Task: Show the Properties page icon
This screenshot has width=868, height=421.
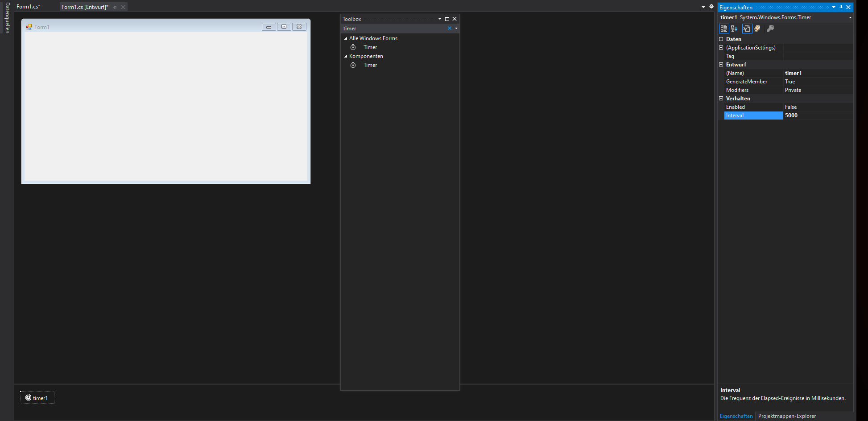Action: [x=747, y=29]
